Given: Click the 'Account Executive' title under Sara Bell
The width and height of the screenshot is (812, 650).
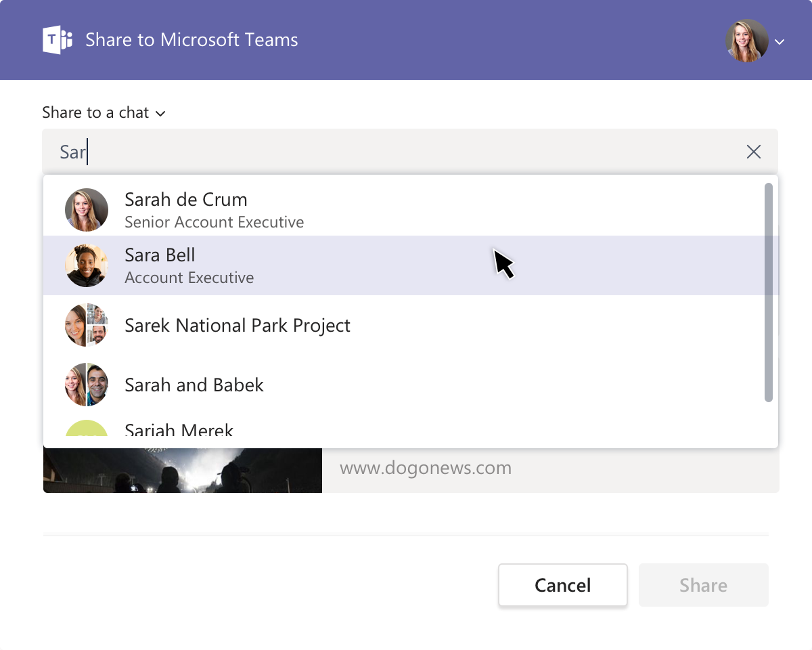Looking at the screenshot, I should pyautogui.click(x=189, y=278).
